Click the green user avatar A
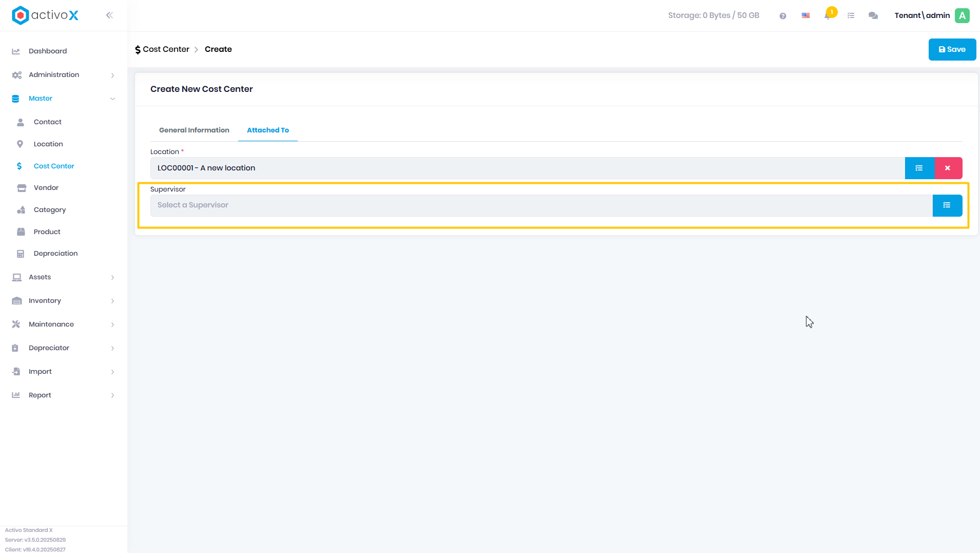This screenshot has height=553, width=980. click(x=962, y=15)
